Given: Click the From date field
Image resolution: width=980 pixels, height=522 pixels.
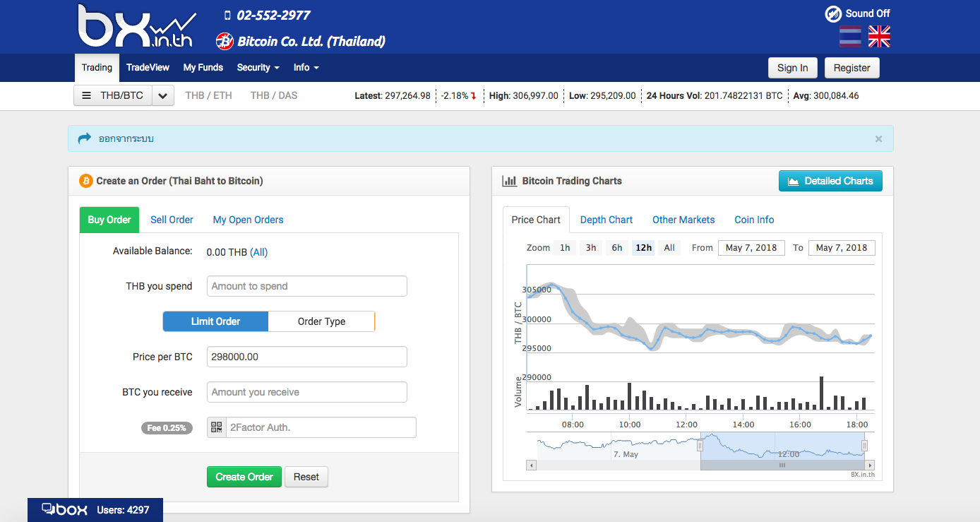Looking at the screenshot, I should (x=751, y=248).
